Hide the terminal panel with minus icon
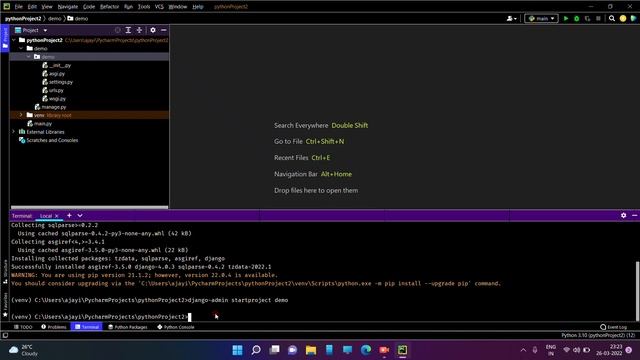Viewport: 640px width, 360px height. point(634,215)
